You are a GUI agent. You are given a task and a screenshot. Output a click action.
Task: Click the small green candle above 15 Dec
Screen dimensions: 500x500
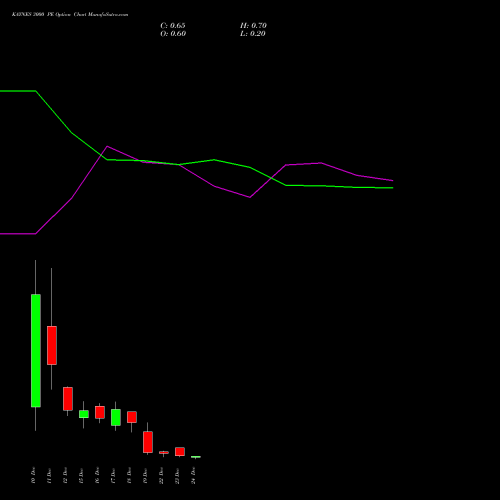pyautogui.click(x=84, y=414)
